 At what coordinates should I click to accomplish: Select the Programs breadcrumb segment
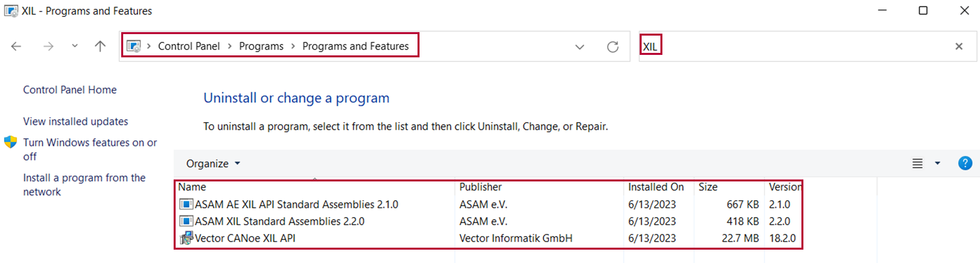261,46
